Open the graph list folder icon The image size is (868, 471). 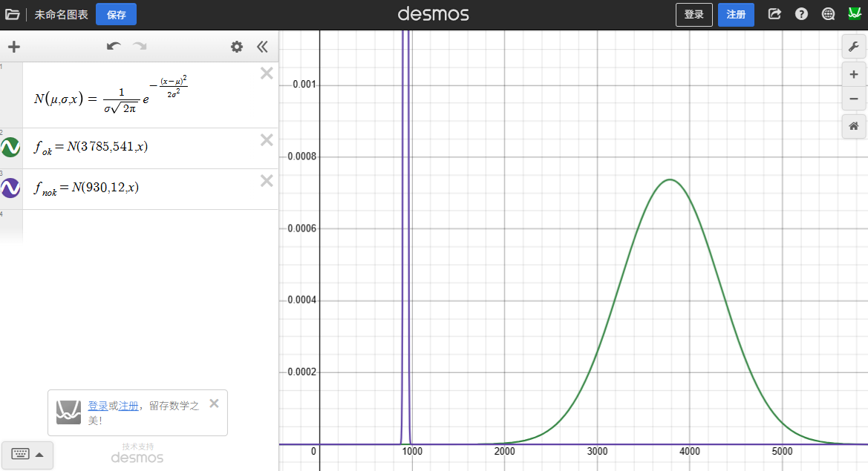point(12,14)
